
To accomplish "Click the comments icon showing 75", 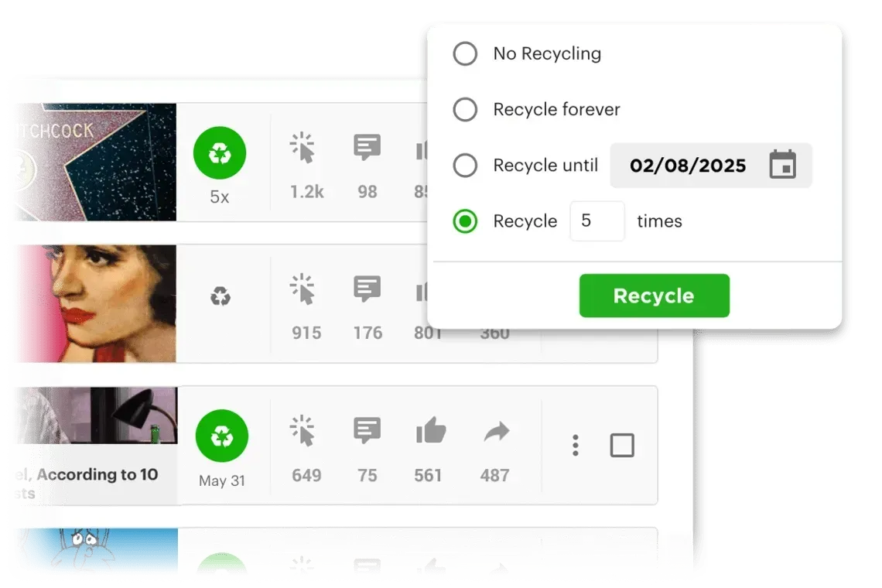I will [x=367, y=429].
